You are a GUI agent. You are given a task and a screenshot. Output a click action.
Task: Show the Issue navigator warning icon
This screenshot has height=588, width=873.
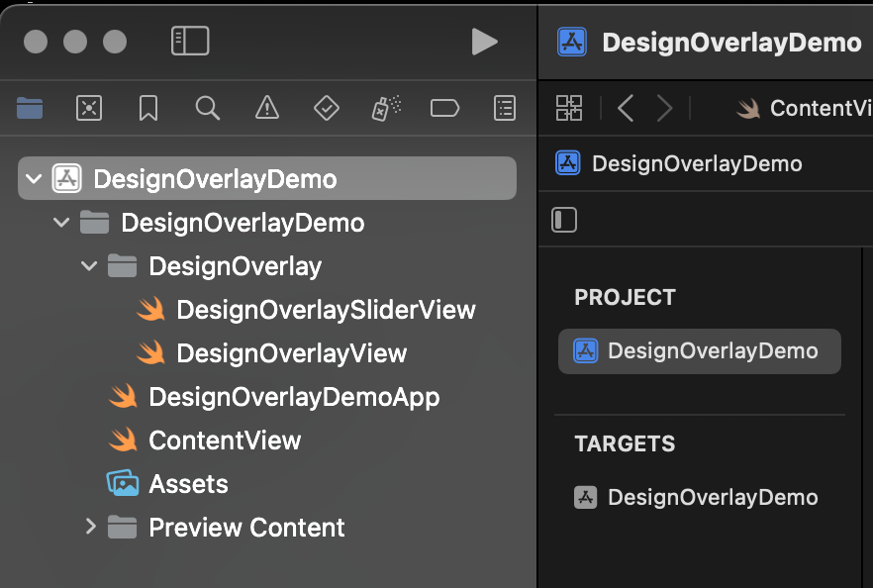(x=267, y=108)
